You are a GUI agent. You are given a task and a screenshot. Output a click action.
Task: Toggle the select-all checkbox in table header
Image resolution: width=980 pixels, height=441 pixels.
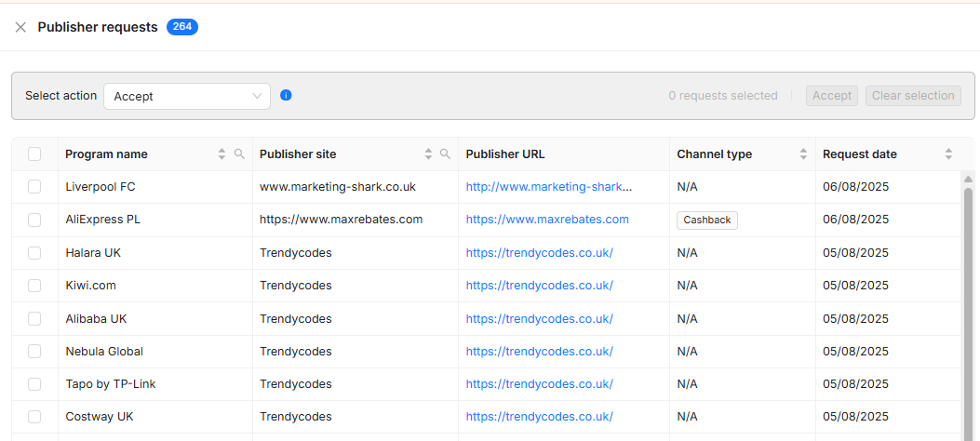coord(34,154)
